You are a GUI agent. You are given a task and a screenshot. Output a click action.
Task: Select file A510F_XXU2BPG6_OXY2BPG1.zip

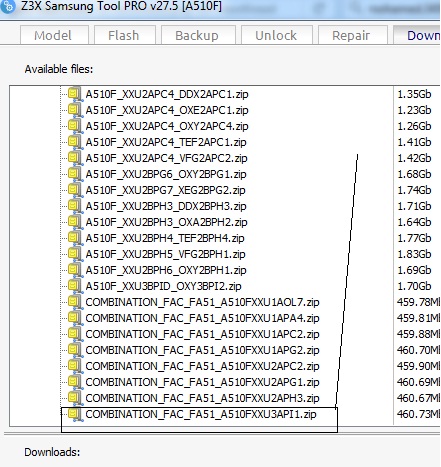(x=166, y=174)
